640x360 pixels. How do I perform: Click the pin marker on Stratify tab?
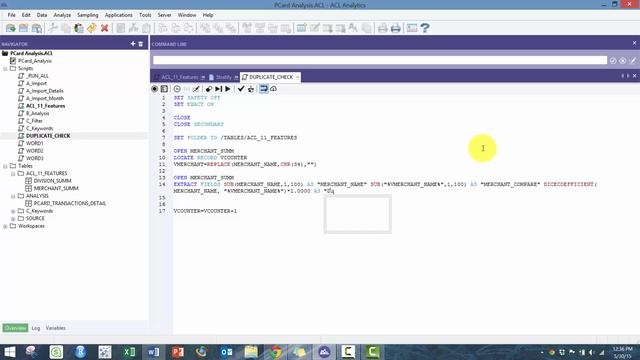tap(236, 77)
